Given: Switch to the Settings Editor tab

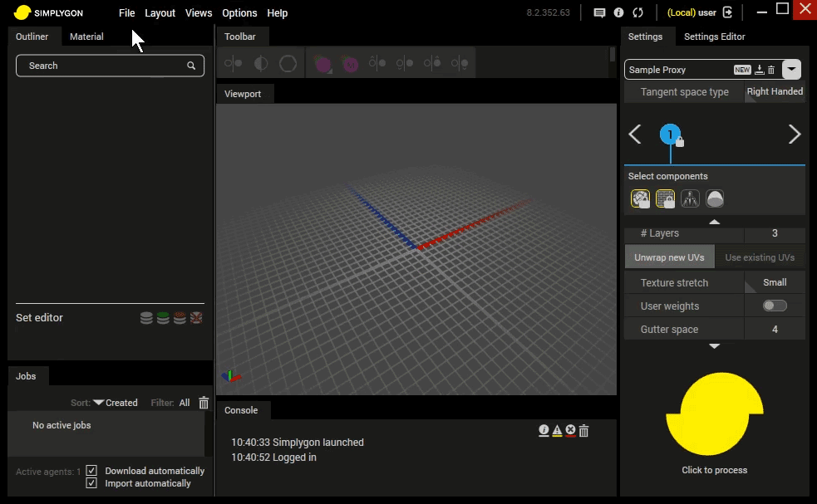Looking at the screenshot, I should click(714, 37).
